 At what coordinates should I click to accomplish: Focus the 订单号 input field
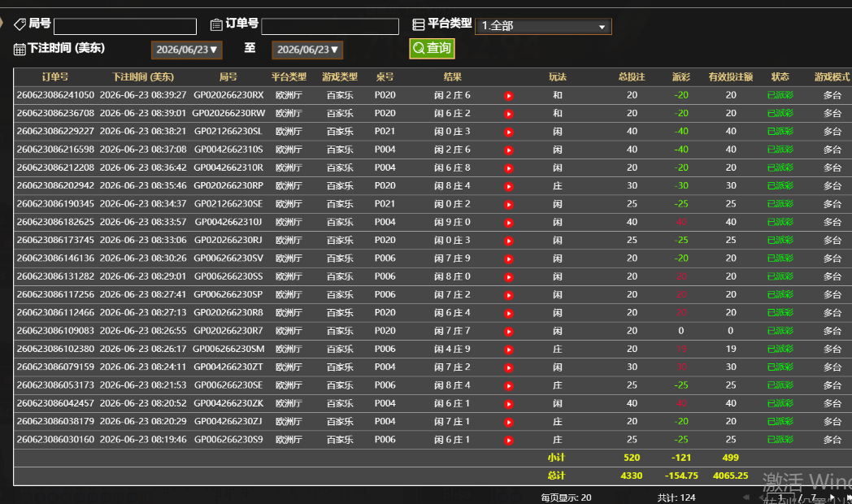[x=330, y=27]
